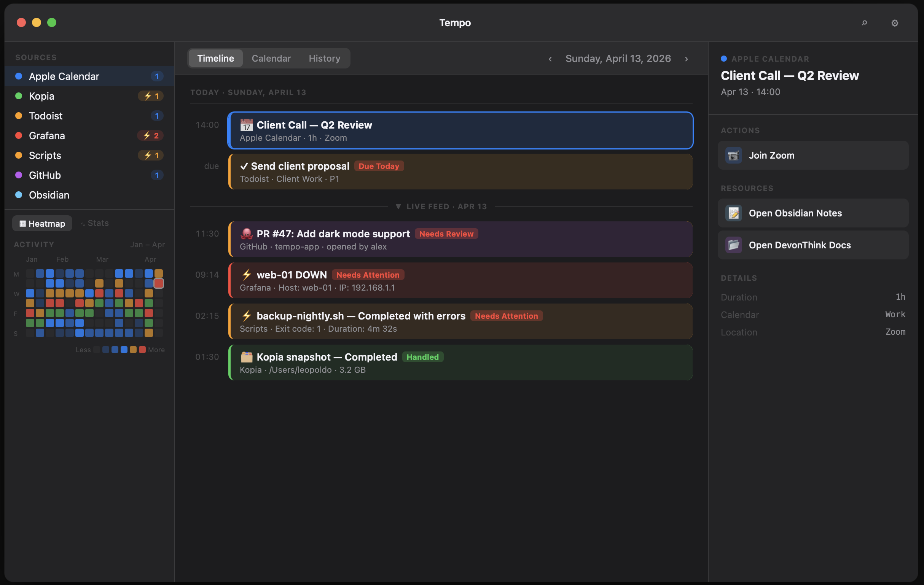Click the calendar icon on Client Call event
This screenshot has height=585, width=924.
click(246, 125)
